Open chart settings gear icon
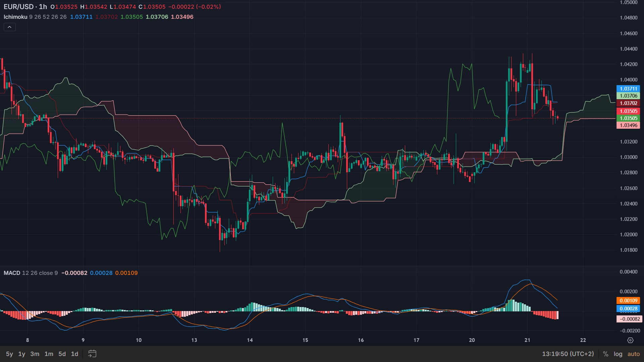This screenshot has height=362, width=644. coord(630,340)
